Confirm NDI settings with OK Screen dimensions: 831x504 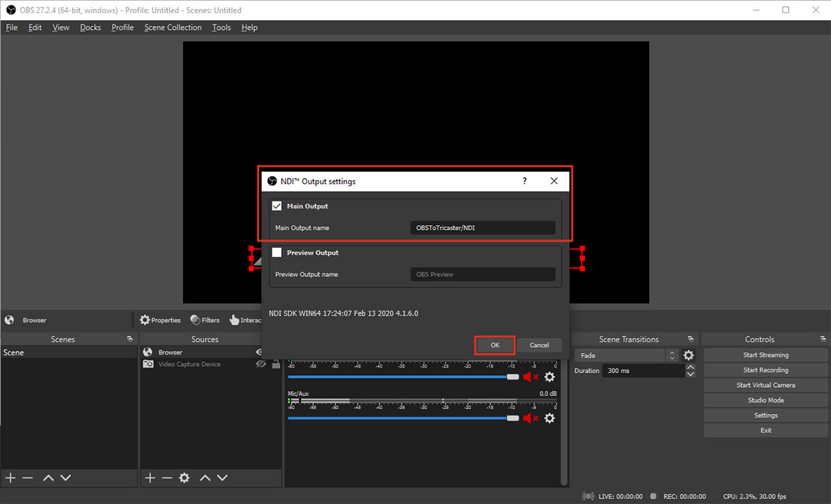[x=494, y=345]
